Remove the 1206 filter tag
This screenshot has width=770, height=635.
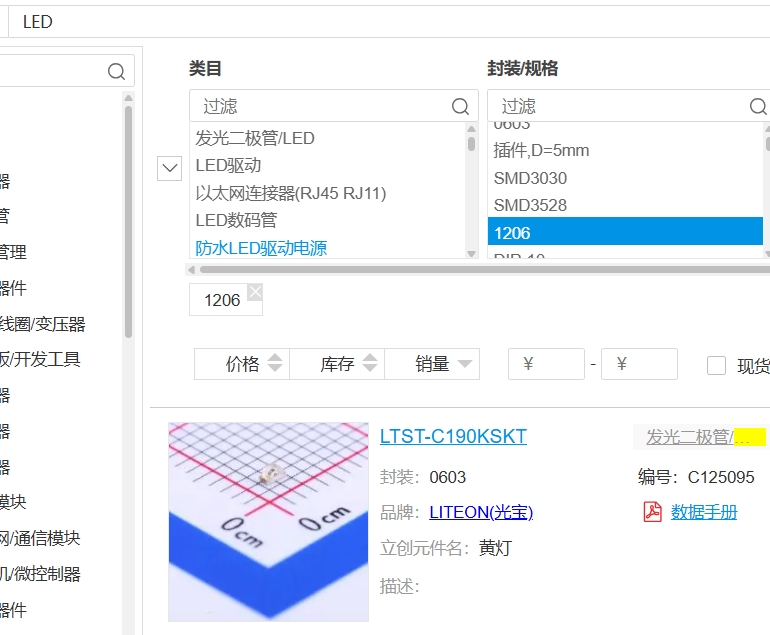[x=255, y=292]
